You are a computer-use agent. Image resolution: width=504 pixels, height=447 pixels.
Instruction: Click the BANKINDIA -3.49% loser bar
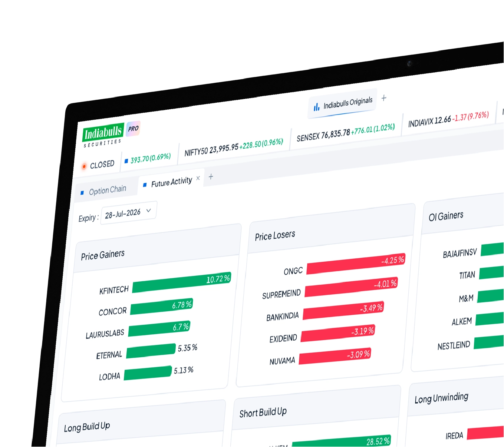point(343,310)
